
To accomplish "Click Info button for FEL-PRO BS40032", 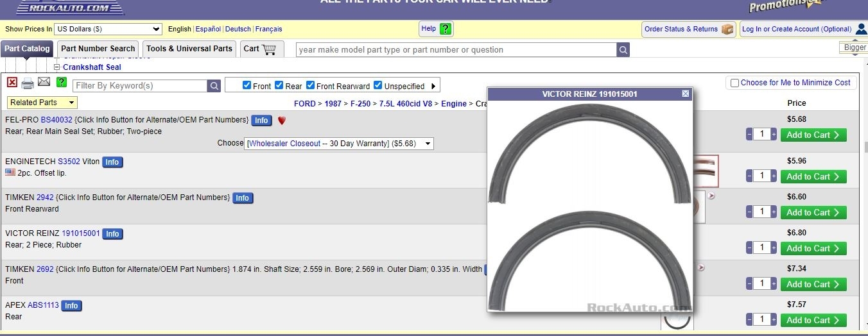I will coord(261,121).
